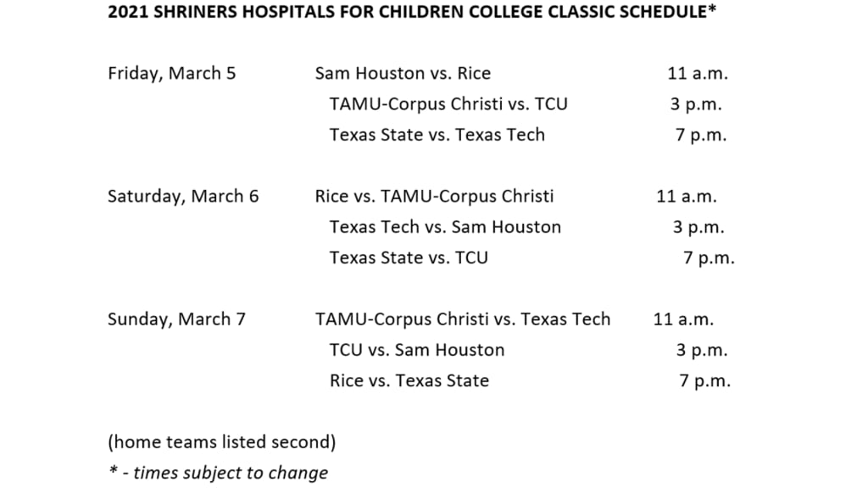Select the Saturday, March 6 date label

[183, 196]
